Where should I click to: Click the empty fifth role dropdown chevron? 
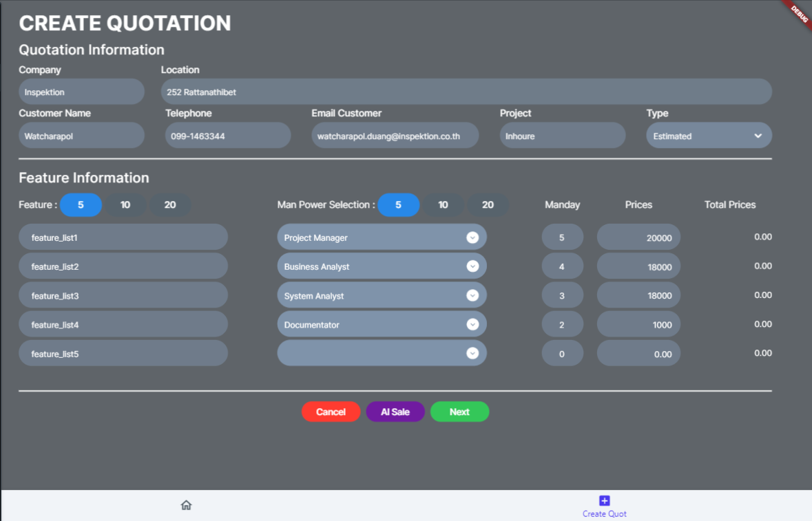pyautogui.click(x=472, y=353)
